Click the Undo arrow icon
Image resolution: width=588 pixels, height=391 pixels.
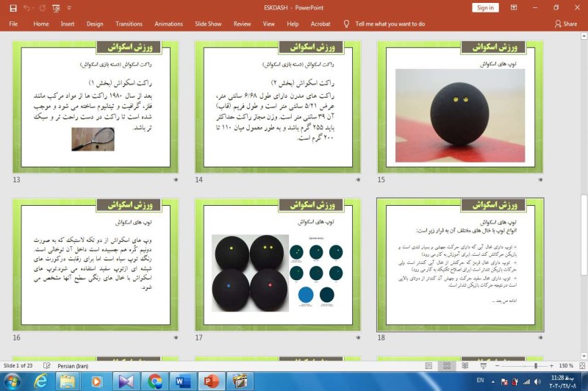pyautogui.click(x=27, y=7)
